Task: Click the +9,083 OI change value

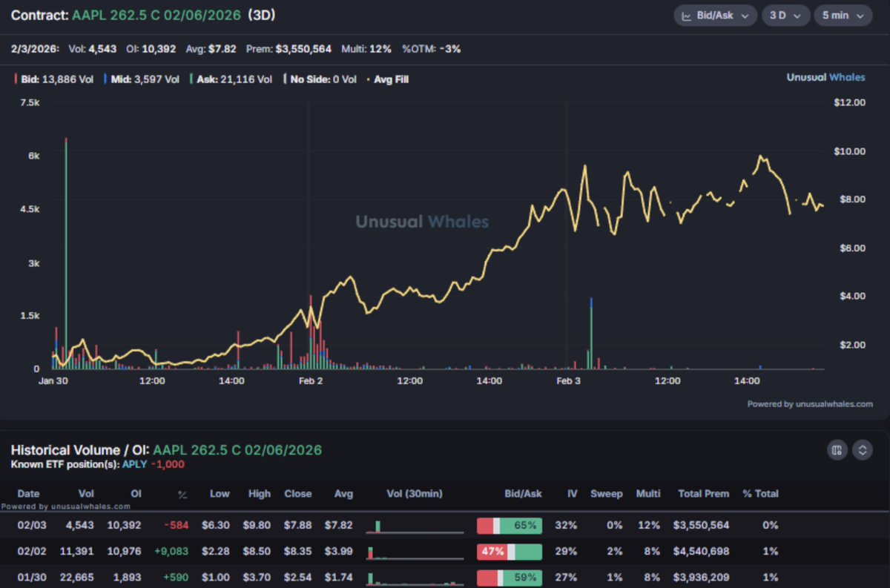Action: tap(171, 552)
